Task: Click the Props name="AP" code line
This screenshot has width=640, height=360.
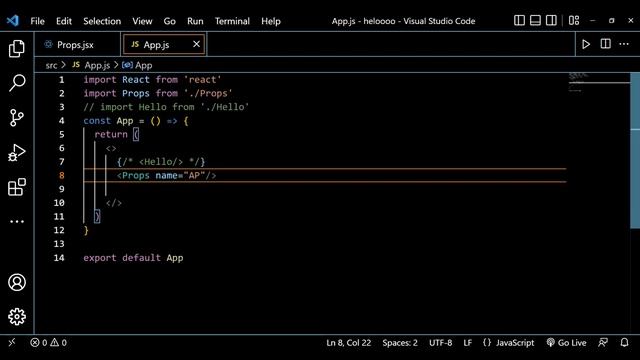Action: (x=167, y=176)
